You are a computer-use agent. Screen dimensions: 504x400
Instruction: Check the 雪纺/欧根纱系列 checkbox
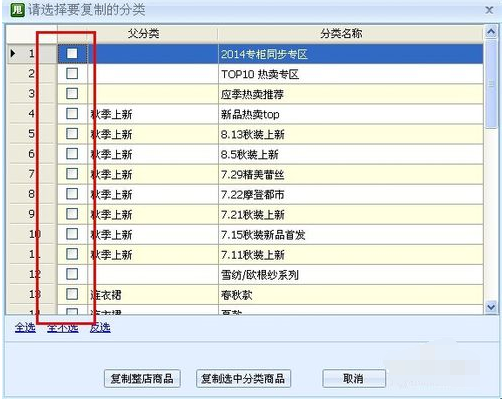[72, 274]
